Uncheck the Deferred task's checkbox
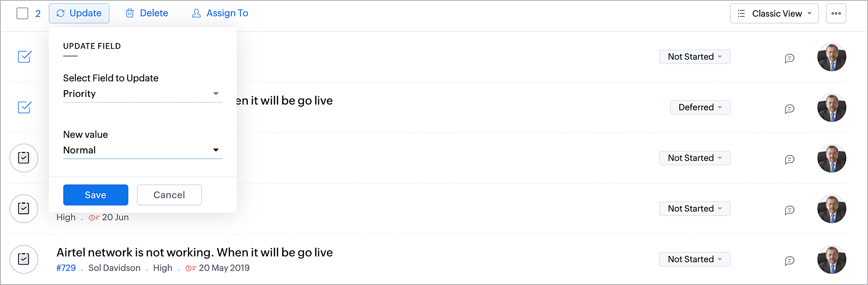868x285 pixels. 24,107
